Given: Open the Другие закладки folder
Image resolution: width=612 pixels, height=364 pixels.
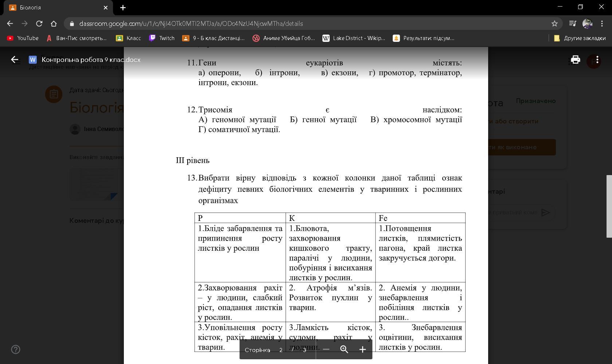Looking at the screenshot, I should pyautogui.click(x=580, y=38).
